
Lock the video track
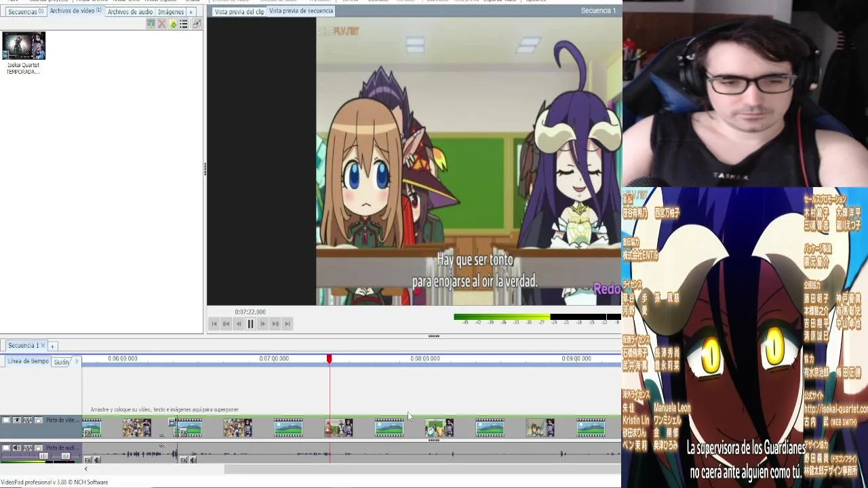[39, 420]
